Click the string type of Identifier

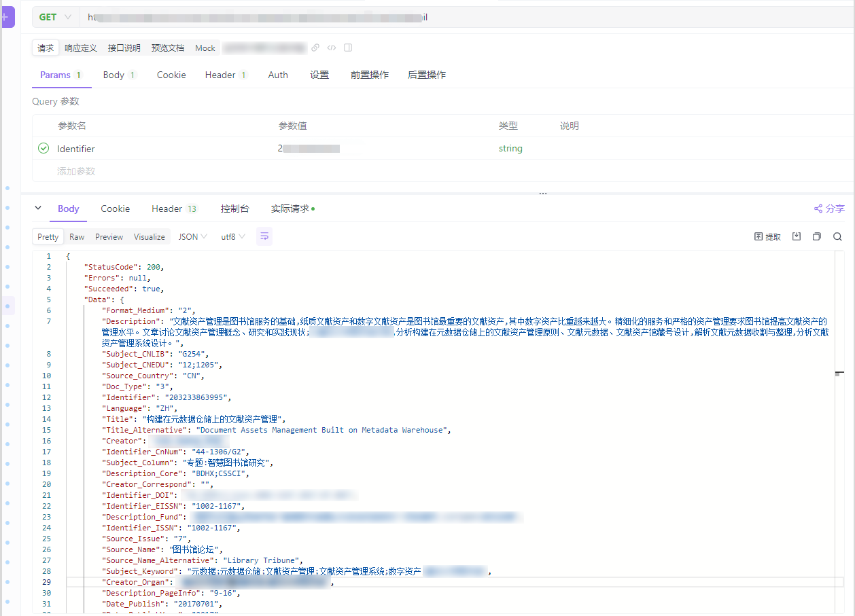(x=510, y=148)
